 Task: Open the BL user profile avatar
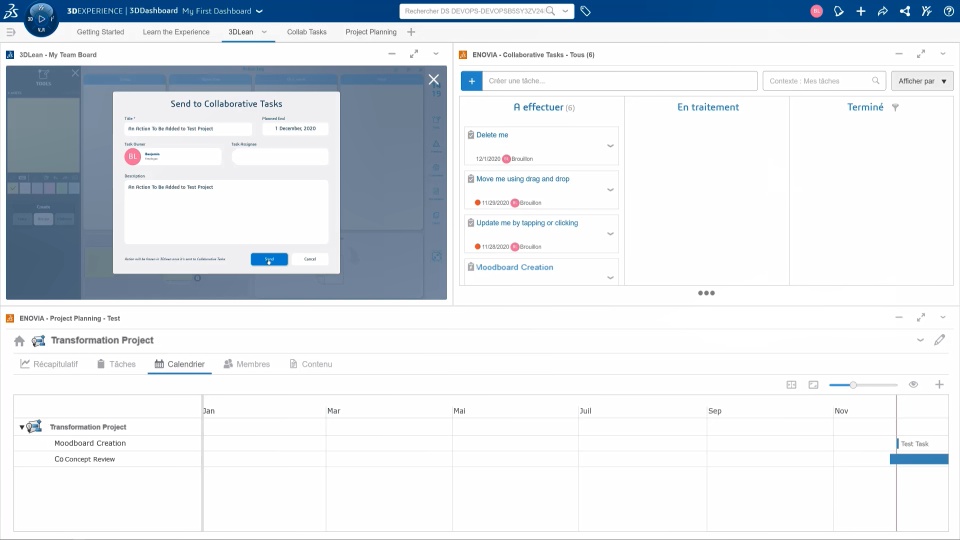(x=816, y=11)
